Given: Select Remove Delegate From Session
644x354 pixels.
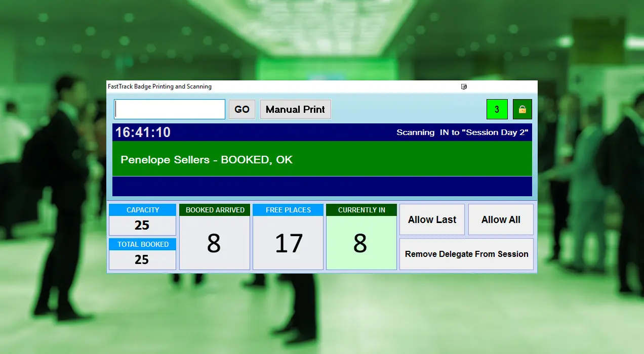Looking at the screenshot, I should coord(466,254).
